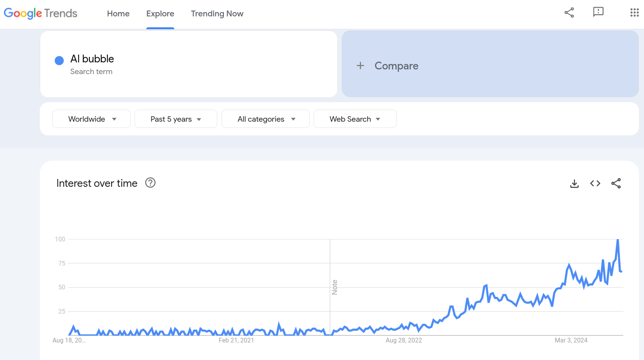Screen dimensions: 644x360
Task: Open help tooltip for Interest over time
Action: coord(150,183)
